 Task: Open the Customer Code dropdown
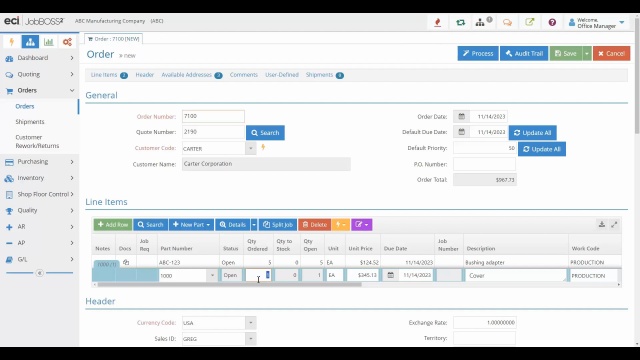[x=251, y=149]
